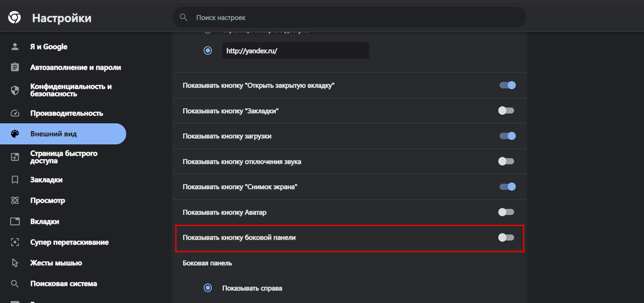644x303 pixels.
Task: Click the bookmark icon for Закладки
Action: pyautogui.click(x=15, y=180)
